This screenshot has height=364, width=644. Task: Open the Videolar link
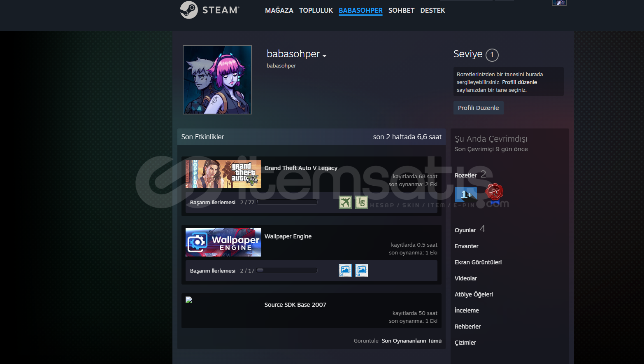coord(466,278)
